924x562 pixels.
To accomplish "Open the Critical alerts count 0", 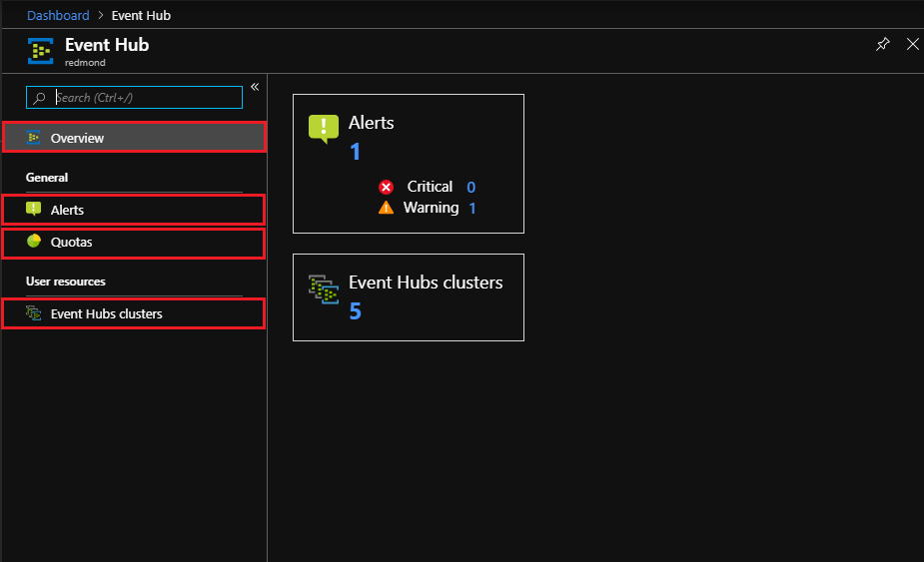I will 470,188.
